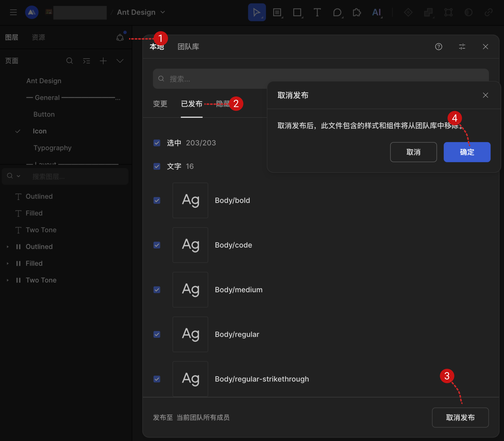
Task: Open the 变更 tab
Action: point(160,104)
